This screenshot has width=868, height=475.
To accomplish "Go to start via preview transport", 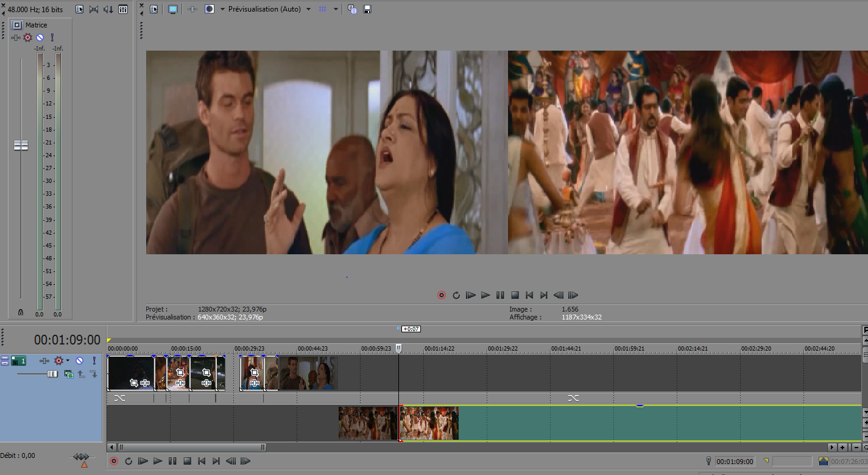I will coord(529,295).
